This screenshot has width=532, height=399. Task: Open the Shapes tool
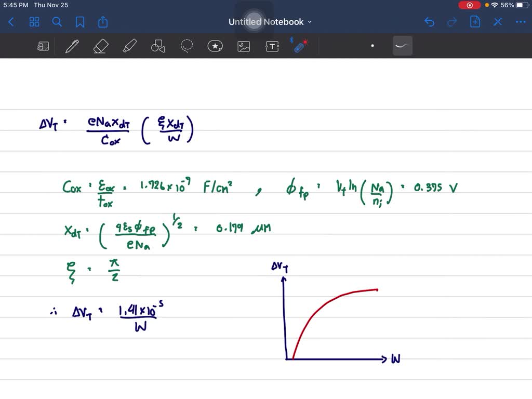[157, 46]
